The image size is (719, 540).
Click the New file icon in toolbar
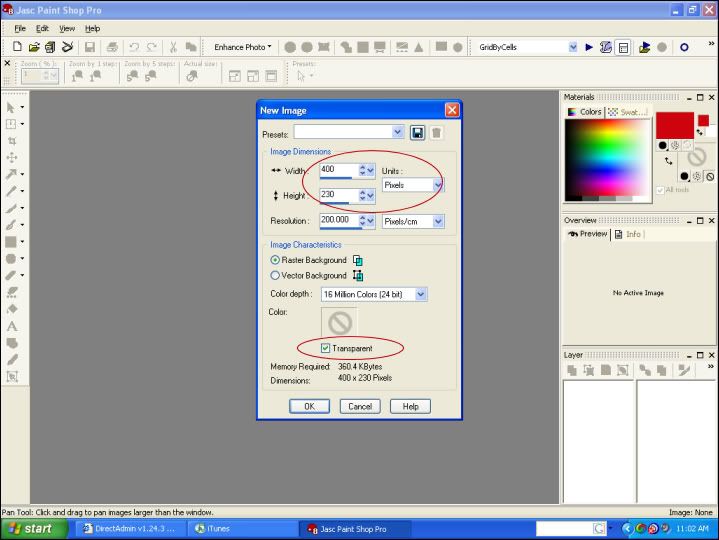tap(17, 47)
